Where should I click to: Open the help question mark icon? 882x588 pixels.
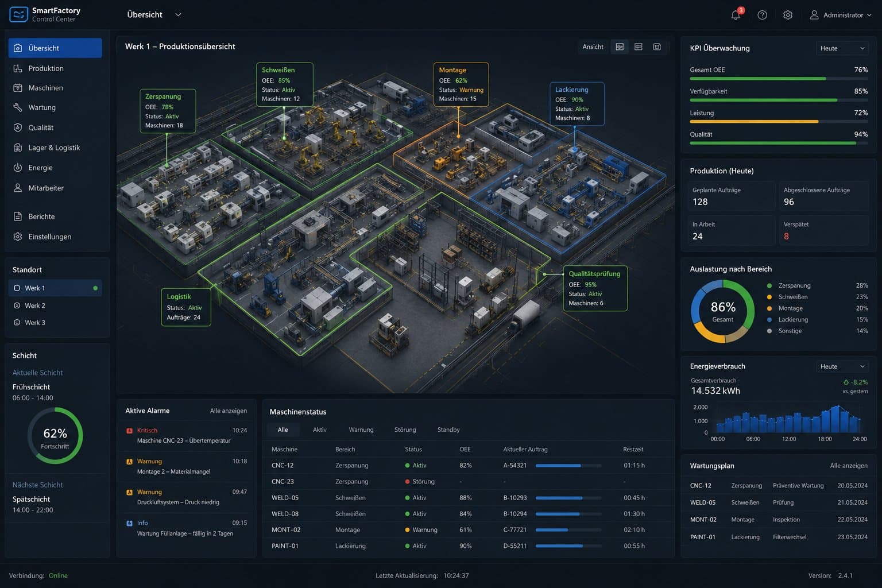(x=762, y=15)
